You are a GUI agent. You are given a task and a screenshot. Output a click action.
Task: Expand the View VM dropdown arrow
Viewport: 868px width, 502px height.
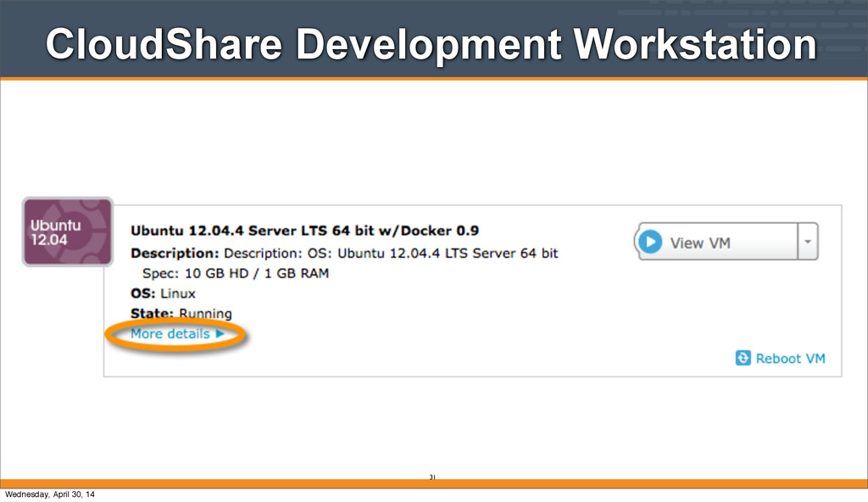click(x=808, y=242)
